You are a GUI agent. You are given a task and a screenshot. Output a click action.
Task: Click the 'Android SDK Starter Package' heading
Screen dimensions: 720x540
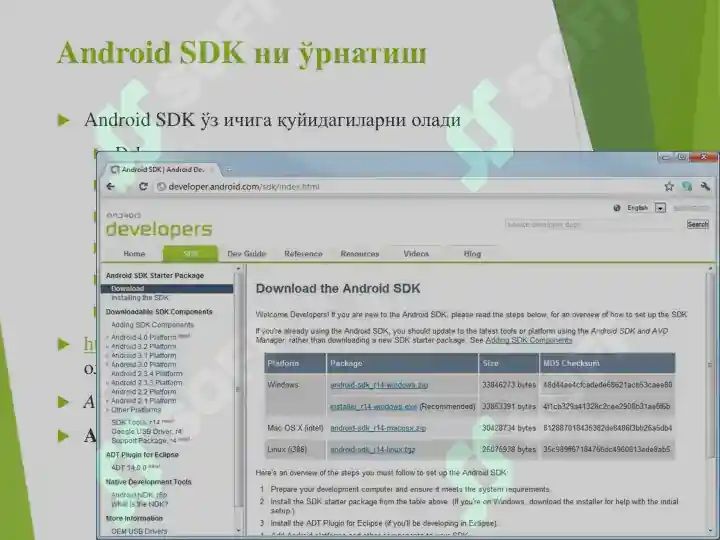155,276
